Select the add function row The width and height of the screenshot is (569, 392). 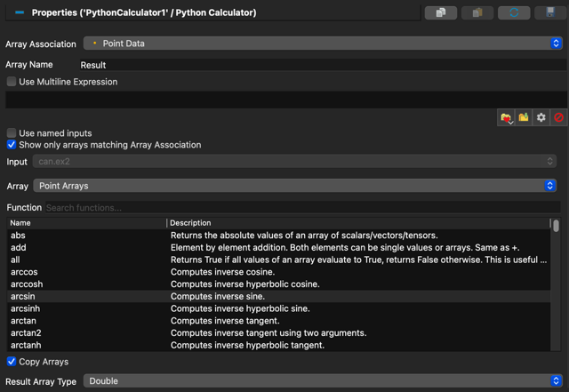(278, 247)
